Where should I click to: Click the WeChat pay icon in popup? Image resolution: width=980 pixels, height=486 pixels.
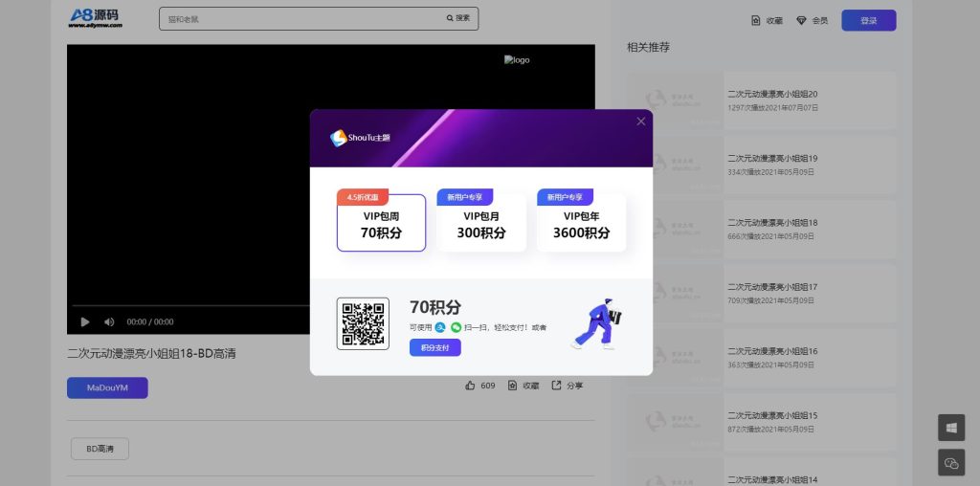pos(457,326)
